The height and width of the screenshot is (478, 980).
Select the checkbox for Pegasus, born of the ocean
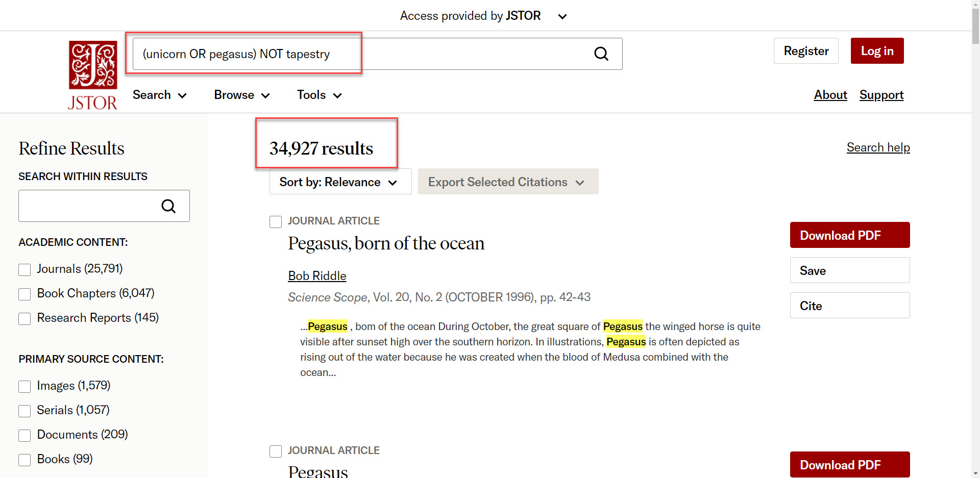click(276, 221)
